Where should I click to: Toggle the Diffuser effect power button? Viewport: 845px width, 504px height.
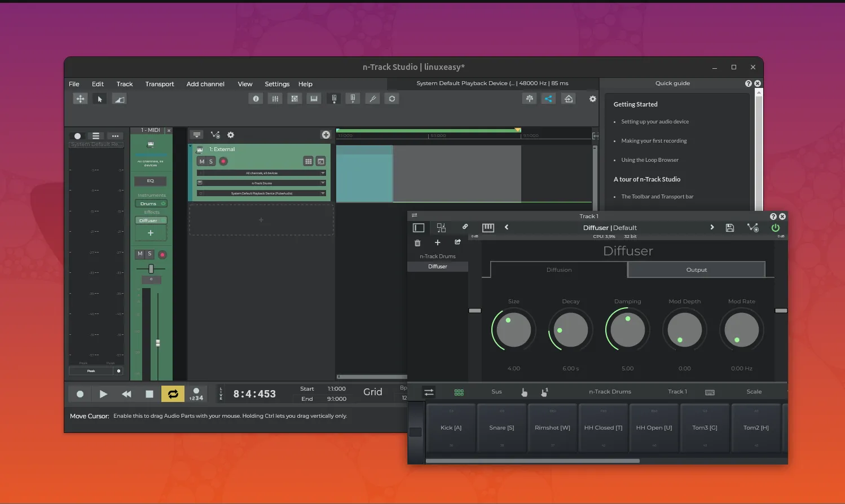coord(776,228)
